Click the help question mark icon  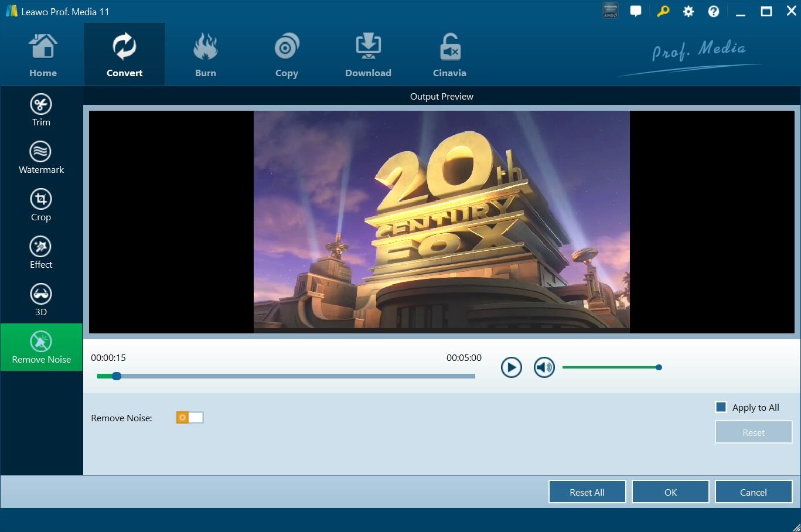coord(713,11)
